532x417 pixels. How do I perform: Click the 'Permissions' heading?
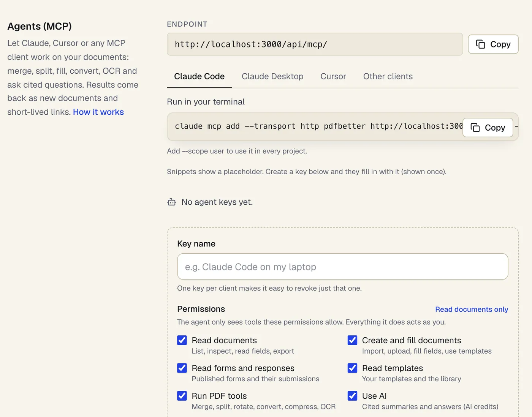click(x=201, y=309)
